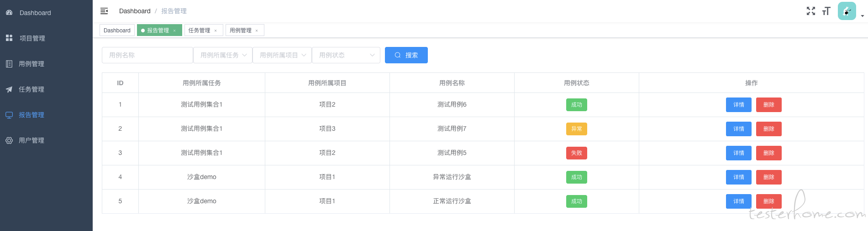View 详情 for 测试用例6 row
The height and width of the screenshot is (231, 868).
click(x=739, y=105)
